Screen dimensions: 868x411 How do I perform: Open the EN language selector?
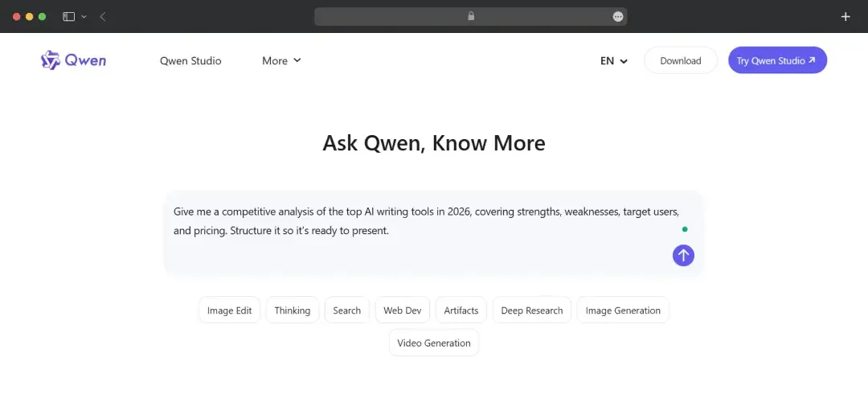point(614,61)
